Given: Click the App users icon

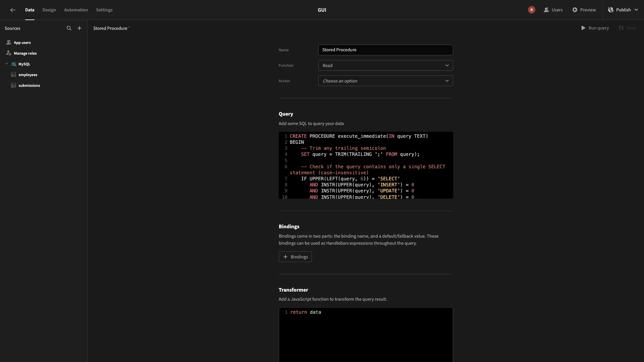Looking at the screenshot, I should coord(9,43).
